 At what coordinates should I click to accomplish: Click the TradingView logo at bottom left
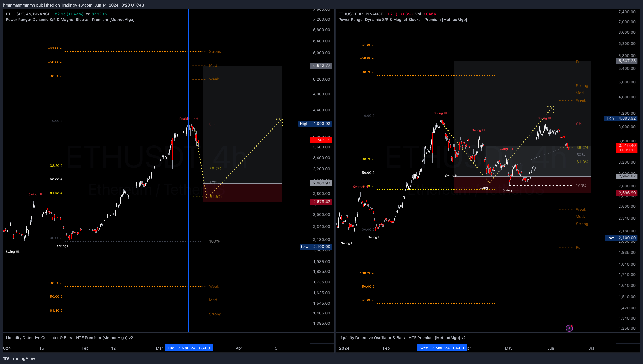click(x=19, y=358)
